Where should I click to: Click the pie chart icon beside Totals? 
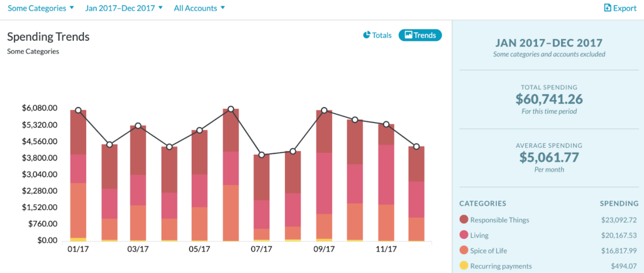pos(367,35)
